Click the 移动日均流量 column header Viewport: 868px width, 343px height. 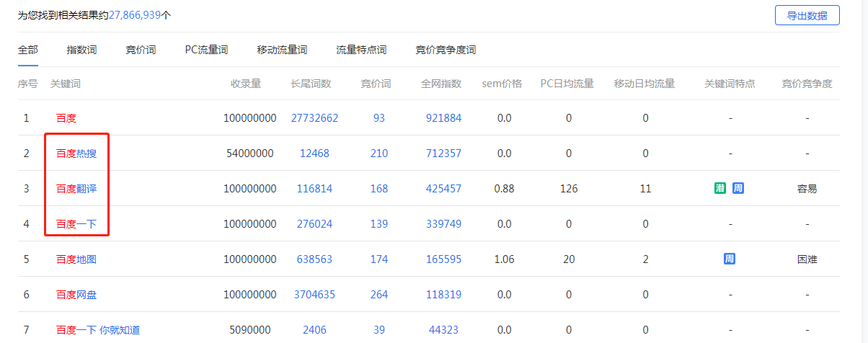(x=645, y=84)
